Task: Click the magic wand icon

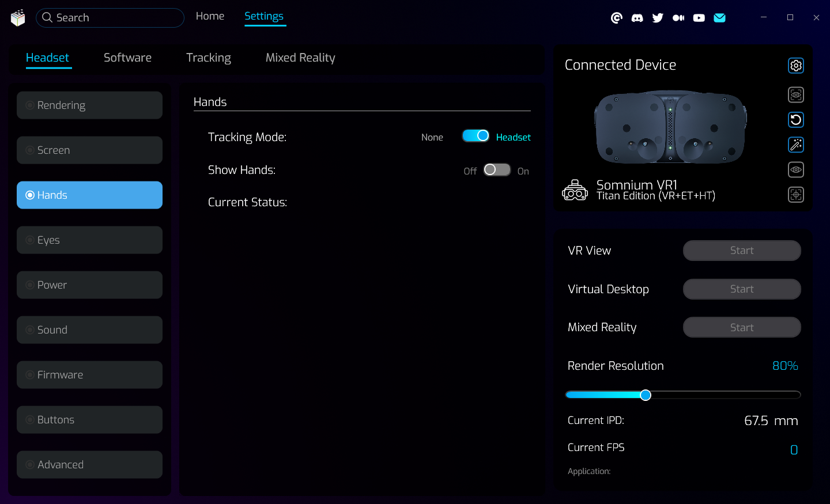Action: coord(795,145)
